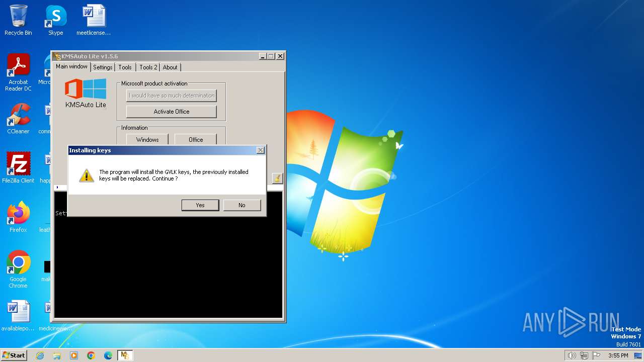Click the GVLK keys warning message text
Viewport: 644px width, 362px height.
(174, 175)
